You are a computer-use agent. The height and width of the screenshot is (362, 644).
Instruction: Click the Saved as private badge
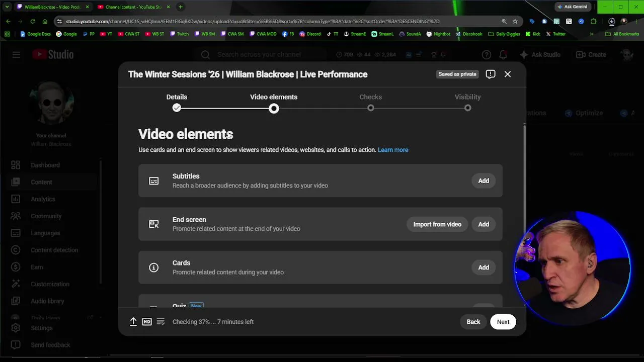(457, 74)
